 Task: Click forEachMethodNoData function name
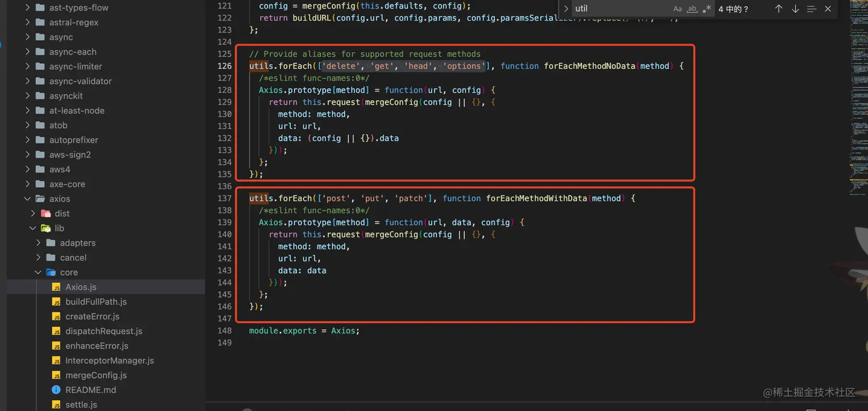pyautogui.click(x=590, y=66)
